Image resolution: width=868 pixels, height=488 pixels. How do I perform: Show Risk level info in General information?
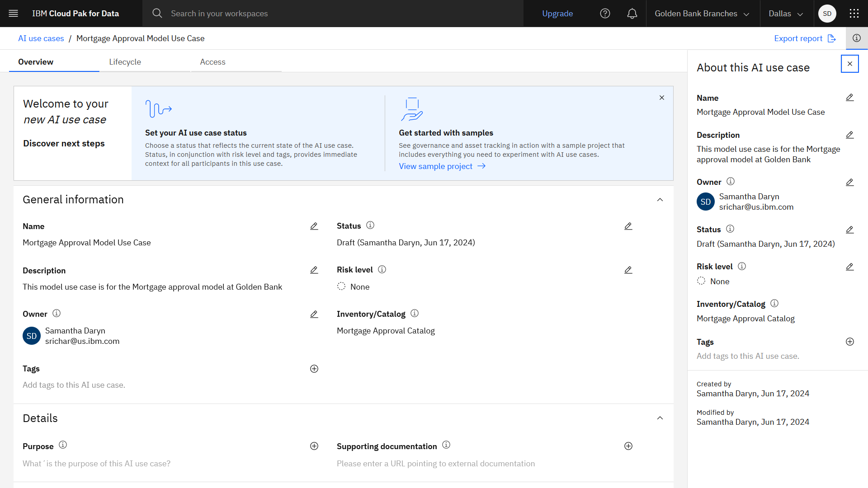pyautogui.click(x=382, y=269)
